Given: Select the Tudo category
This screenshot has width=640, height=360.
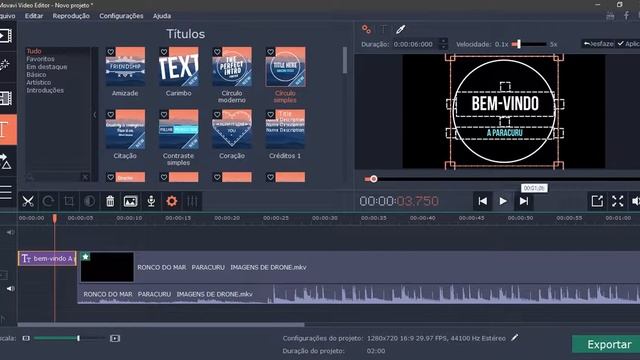Looking at the screenshot, I should pyautogui.click(x=34, y=51).
